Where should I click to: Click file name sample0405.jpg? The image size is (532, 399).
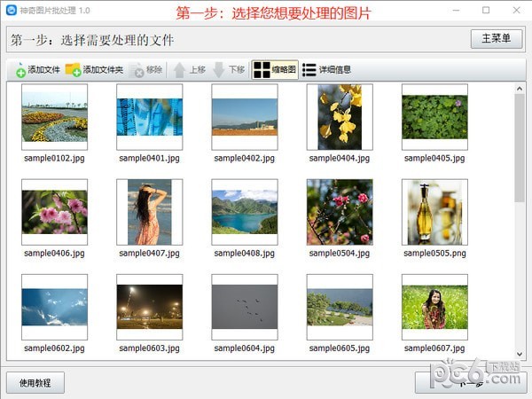[x=434, y=159]
